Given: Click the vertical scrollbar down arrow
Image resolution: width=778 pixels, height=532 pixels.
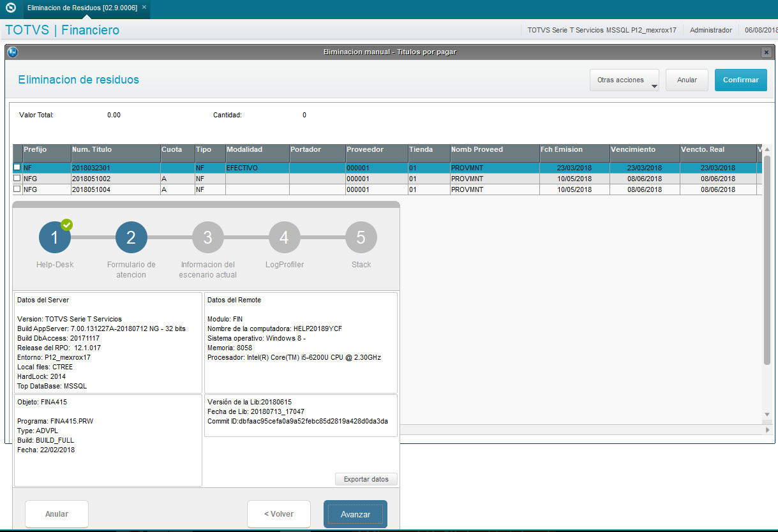Looking at the screenshot, I should pos(767,415).
